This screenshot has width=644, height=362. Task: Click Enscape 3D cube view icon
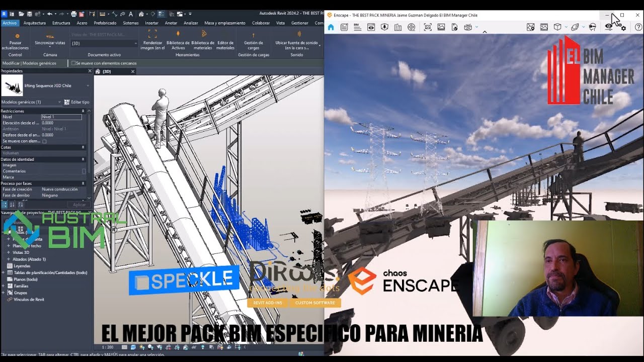[x=557, y=27]
